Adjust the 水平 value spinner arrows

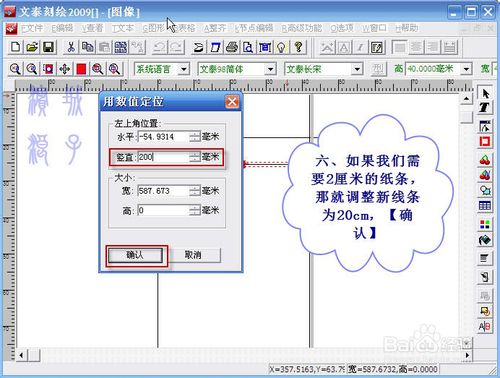click(x=195, y=137)
